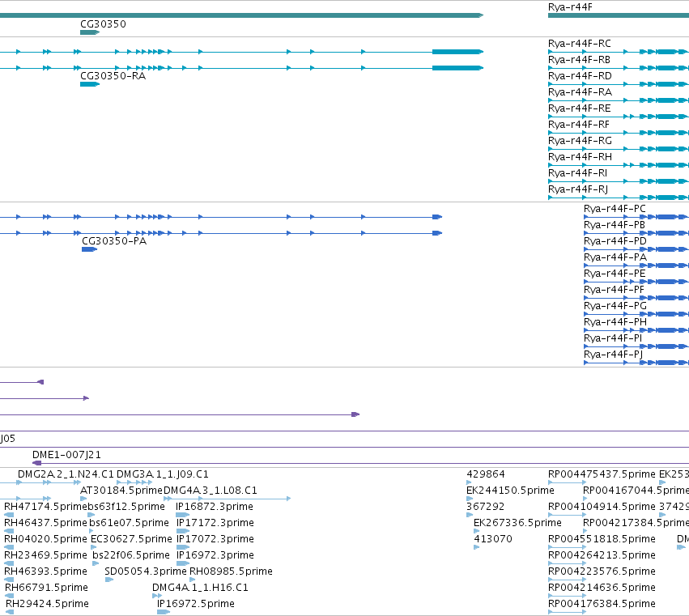Select protein Rya-r44F-PD
The width and height of the screenshot is (689, 616).
(615, 240)
